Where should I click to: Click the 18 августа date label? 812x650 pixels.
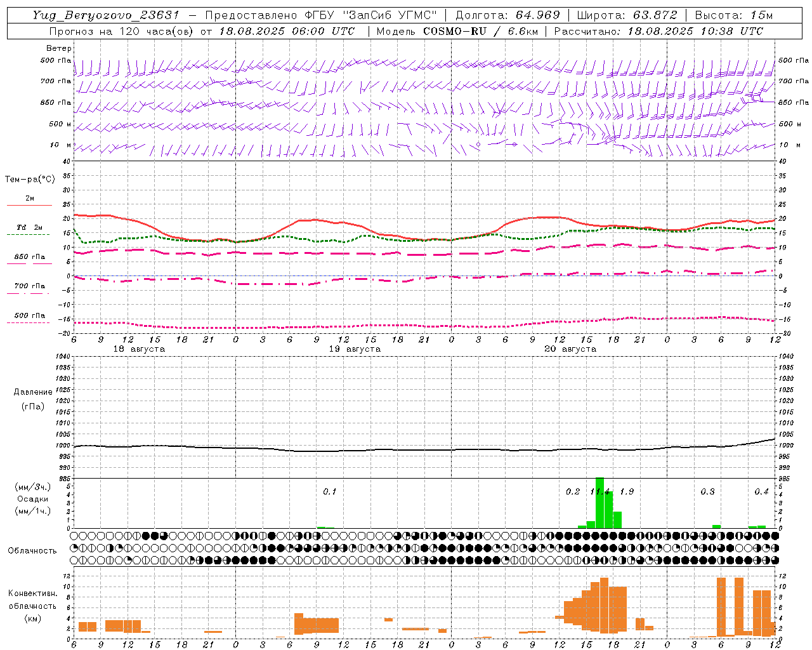tap(139, 349)
